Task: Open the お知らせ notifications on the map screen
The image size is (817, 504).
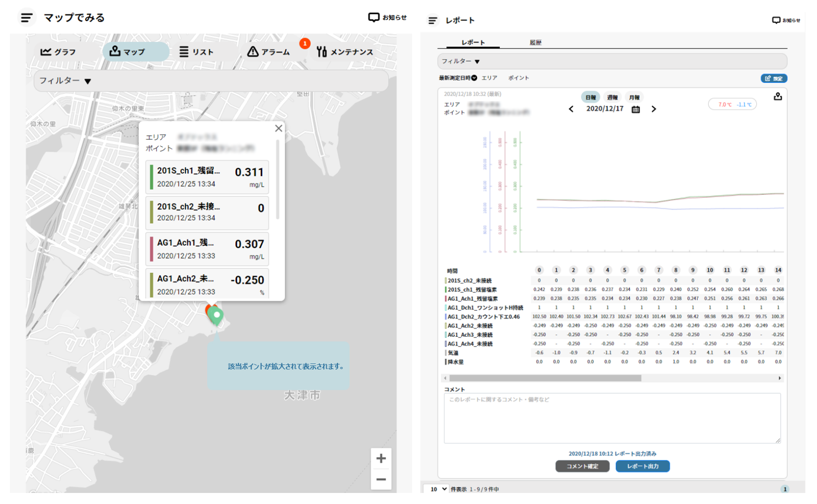Action: click(x=387, y=18)
